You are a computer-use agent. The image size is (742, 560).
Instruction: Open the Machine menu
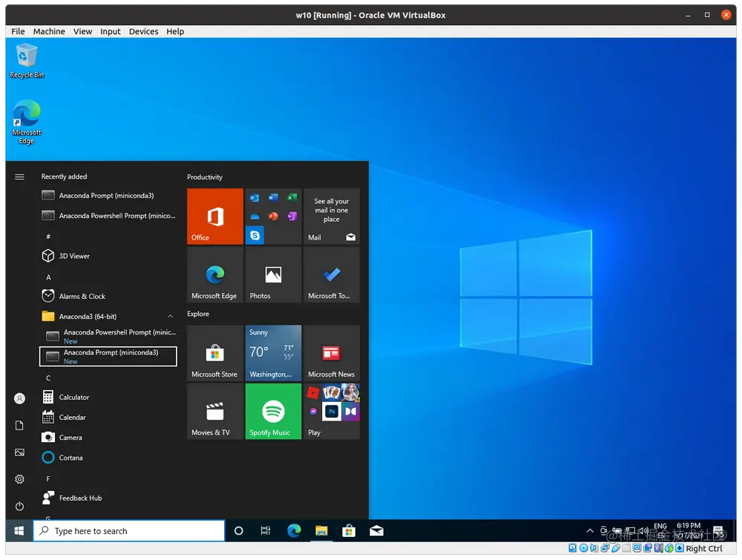coord(49,31)
